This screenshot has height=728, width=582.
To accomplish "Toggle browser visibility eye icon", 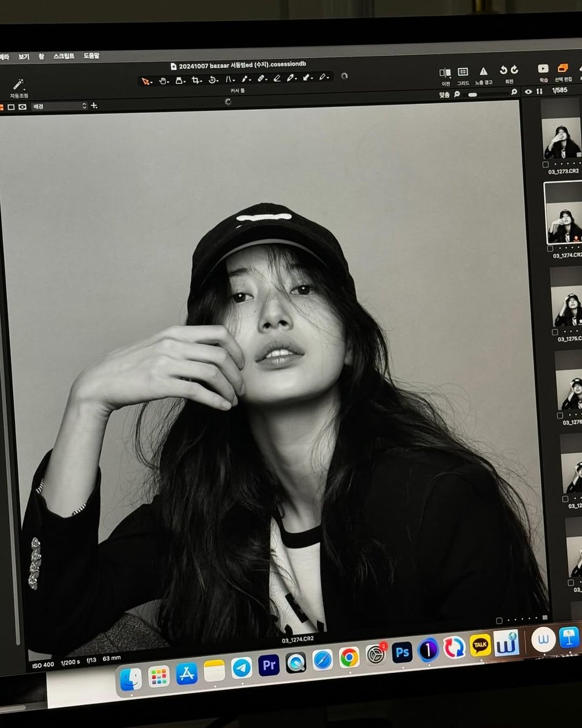I will [528, 92].
